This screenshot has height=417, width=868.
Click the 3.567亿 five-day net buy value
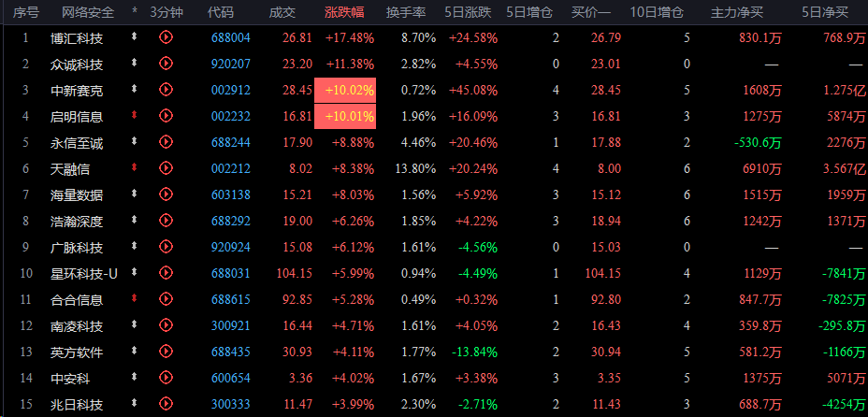(845, 168)
